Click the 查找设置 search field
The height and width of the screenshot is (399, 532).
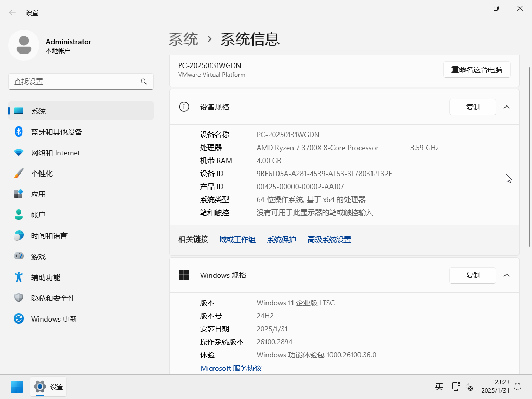coord(75,82)
